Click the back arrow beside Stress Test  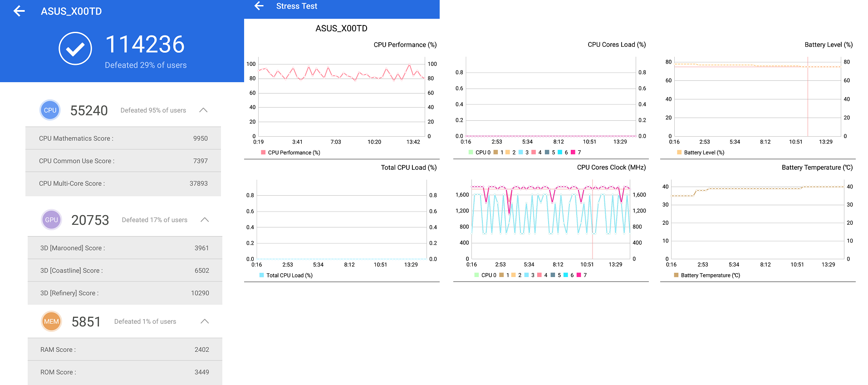259,6
